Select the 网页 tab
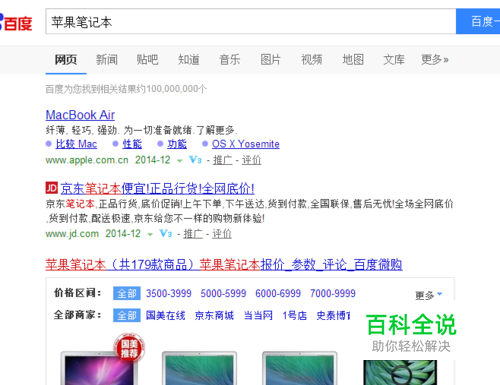Screen dimensions: 500x385 66,60
